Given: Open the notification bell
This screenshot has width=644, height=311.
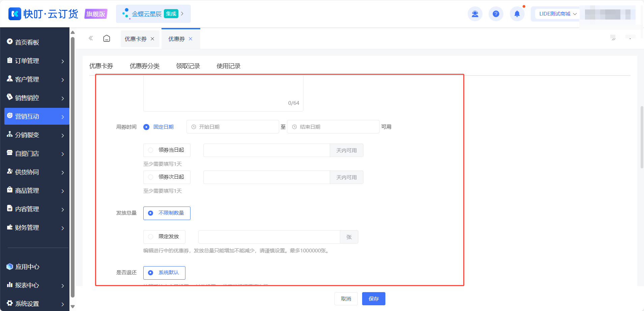Looking at the screenshot, I should pos(517,14).
